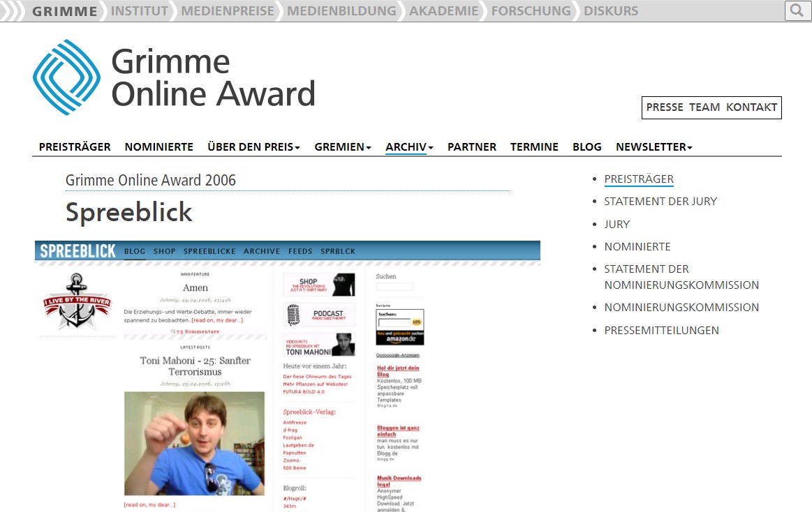Click the 'Amen' post title
Image resolution: width=812 pixels, height=512 pixels.
click(x=195, y=287)
